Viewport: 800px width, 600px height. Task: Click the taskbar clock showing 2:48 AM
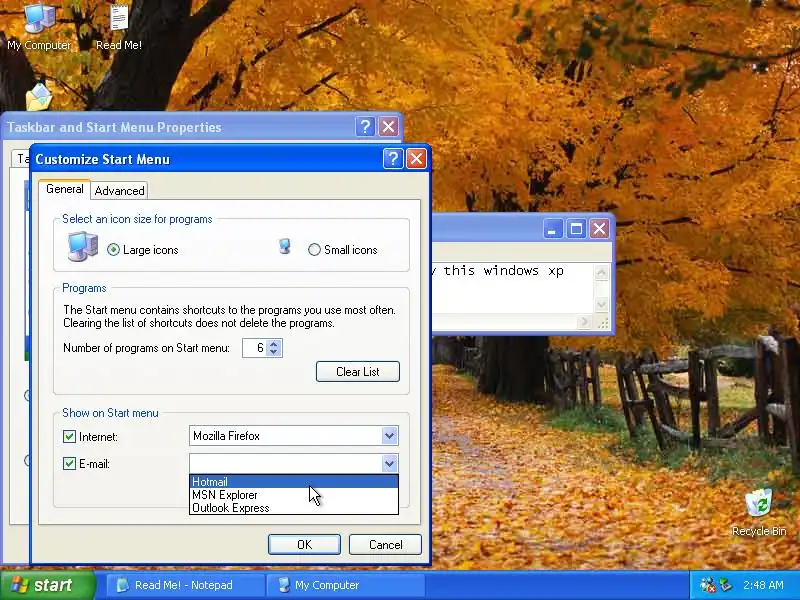pyautogui.click(x=763, y=585)
